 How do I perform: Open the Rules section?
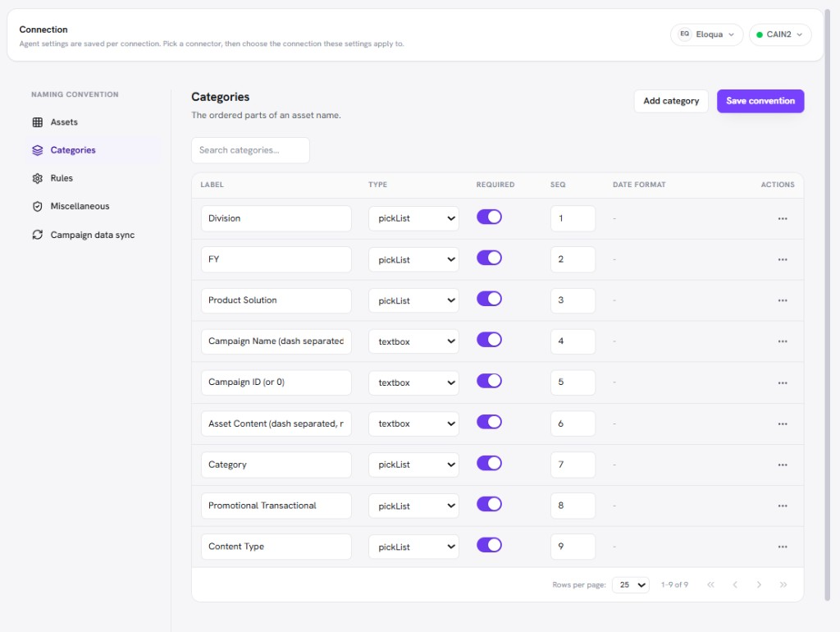coord(92,178)
